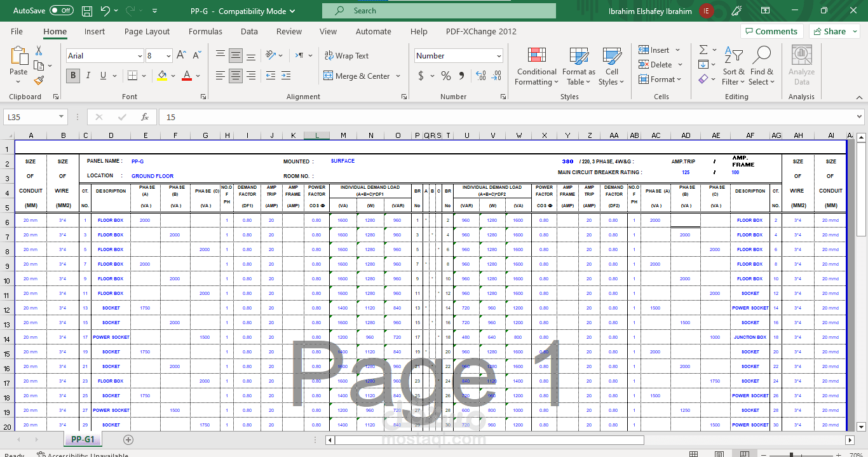Click the Clear eraser icon
Image resolution: width=868 pixels, height=457 pixels.
(703, 79)
